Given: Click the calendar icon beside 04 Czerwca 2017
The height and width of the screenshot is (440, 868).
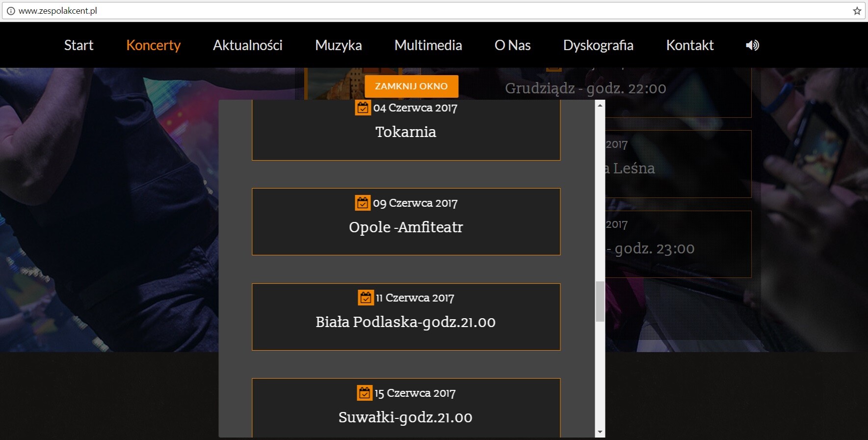Looking at the screenshot, I should 363,108.
